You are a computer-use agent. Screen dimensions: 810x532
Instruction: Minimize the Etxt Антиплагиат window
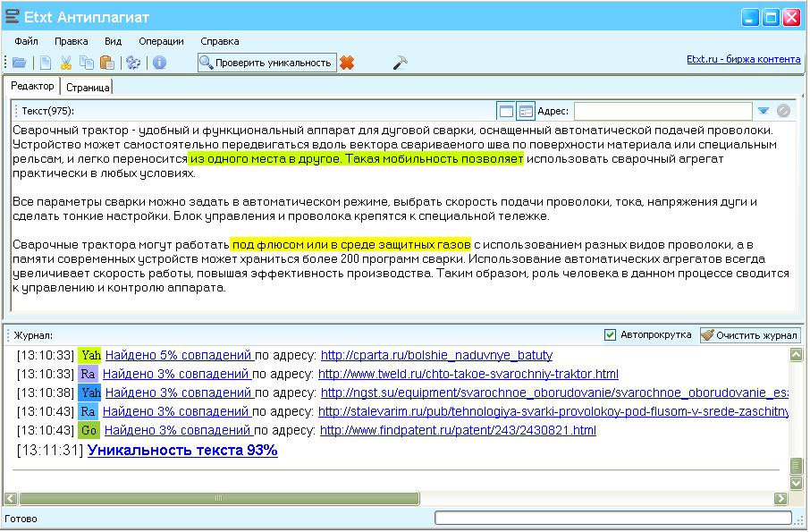tap(750, 18)
